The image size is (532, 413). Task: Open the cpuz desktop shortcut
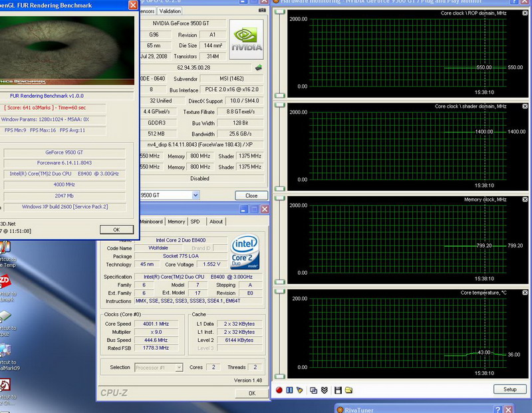click(5, 316)
